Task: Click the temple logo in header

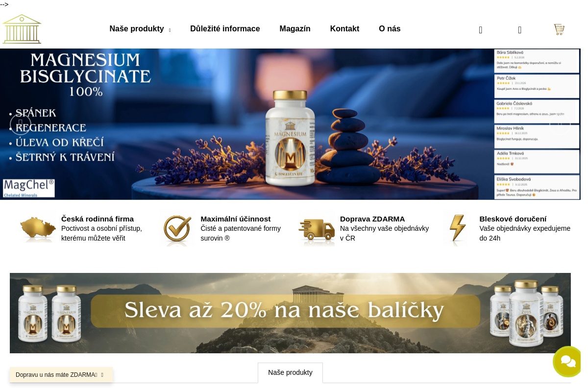Action: (x=22, y=29)
